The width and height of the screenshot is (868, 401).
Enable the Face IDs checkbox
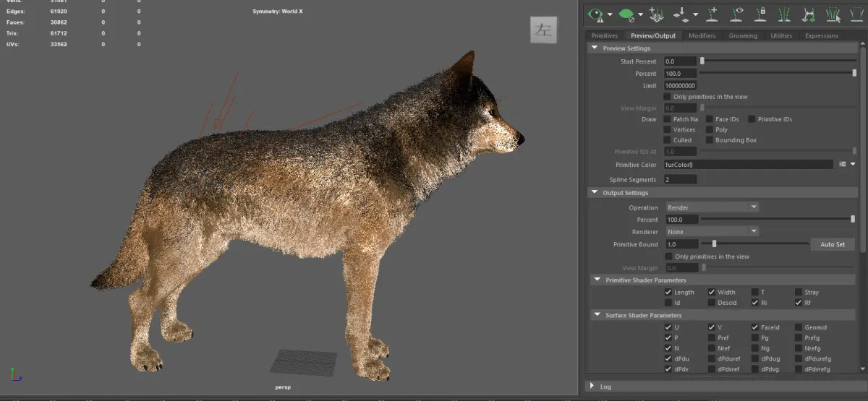(x=710, y=119)
